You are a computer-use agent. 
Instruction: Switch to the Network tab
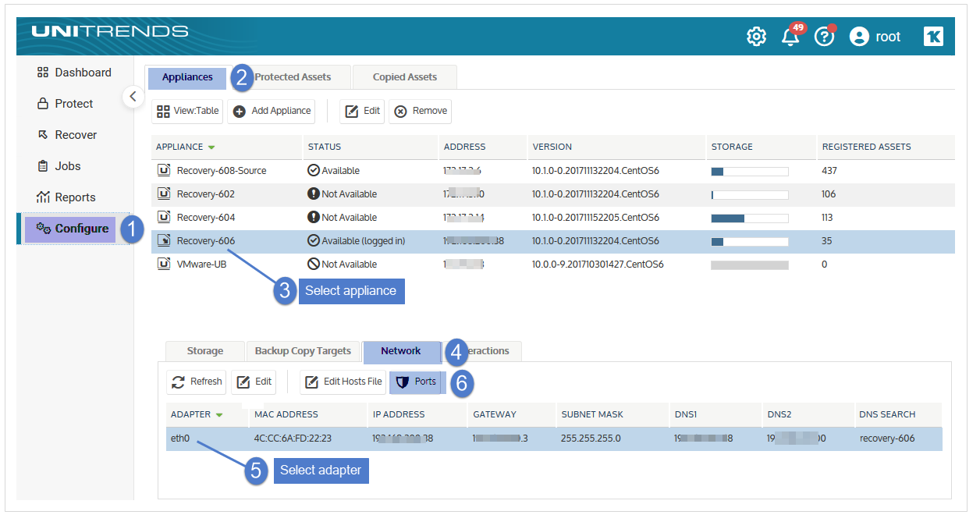pos(401,351)
